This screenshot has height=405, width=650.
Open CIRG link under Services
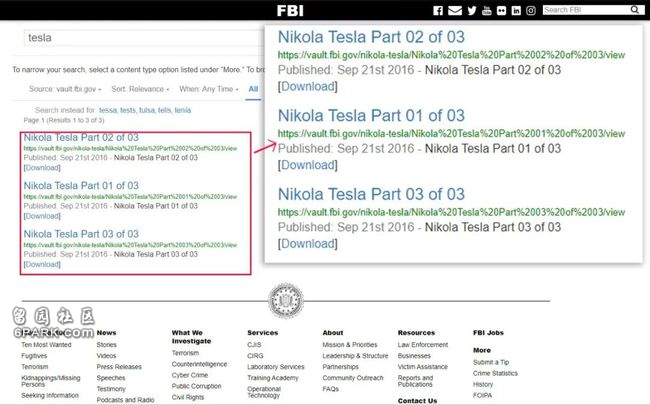click(x=255, y=356)
